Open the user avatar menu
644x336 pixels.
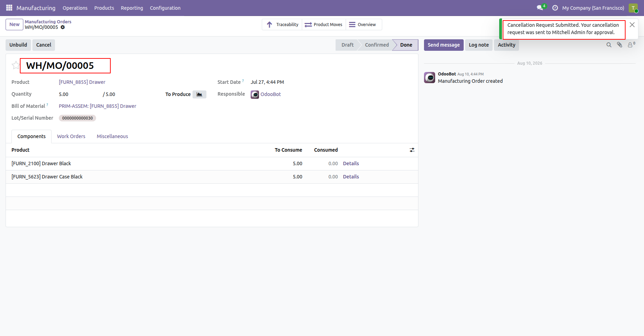(x=633, y=8)
